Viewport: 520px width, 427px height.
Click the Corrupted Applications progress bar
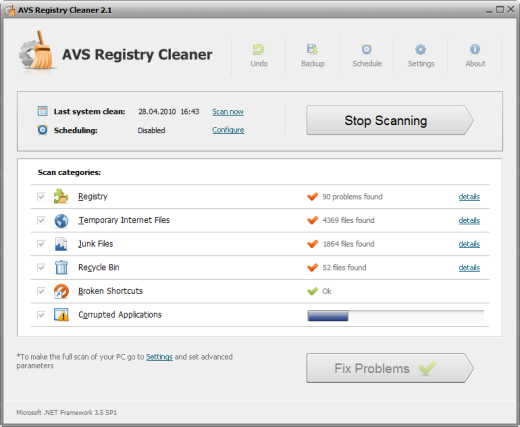396,315
